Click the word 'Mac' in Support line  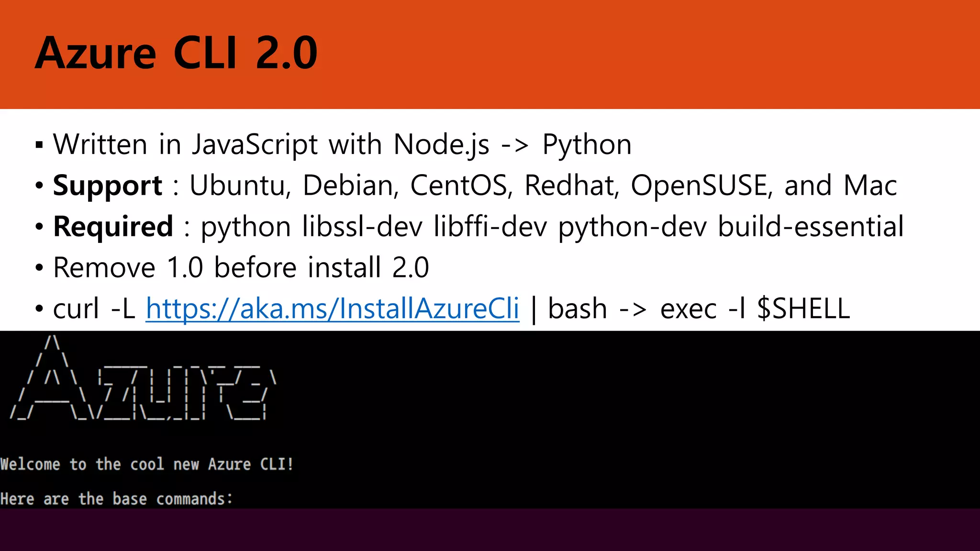[x=870, y=186]
